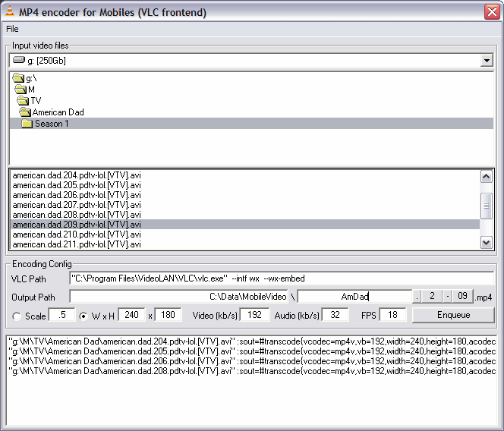Click the dash separator button
This screenshot has width=504, height=431.
447,296
